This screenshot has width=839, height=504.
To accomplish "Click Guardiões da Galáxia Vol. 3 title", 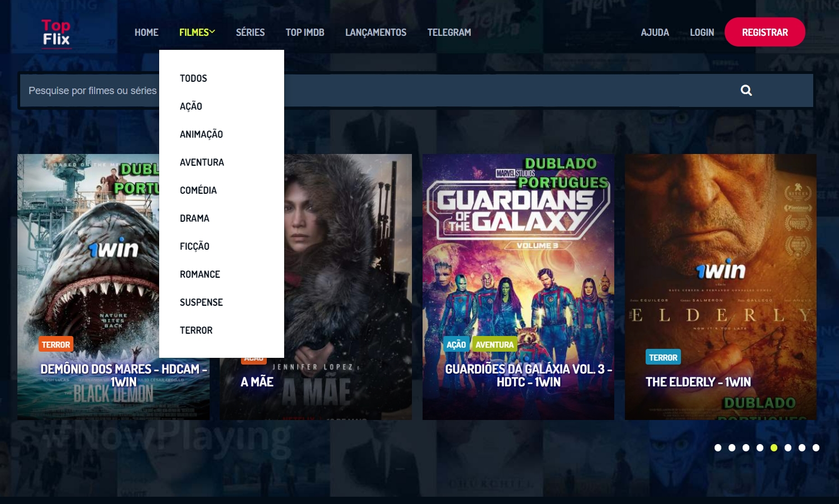I will 529,375.
